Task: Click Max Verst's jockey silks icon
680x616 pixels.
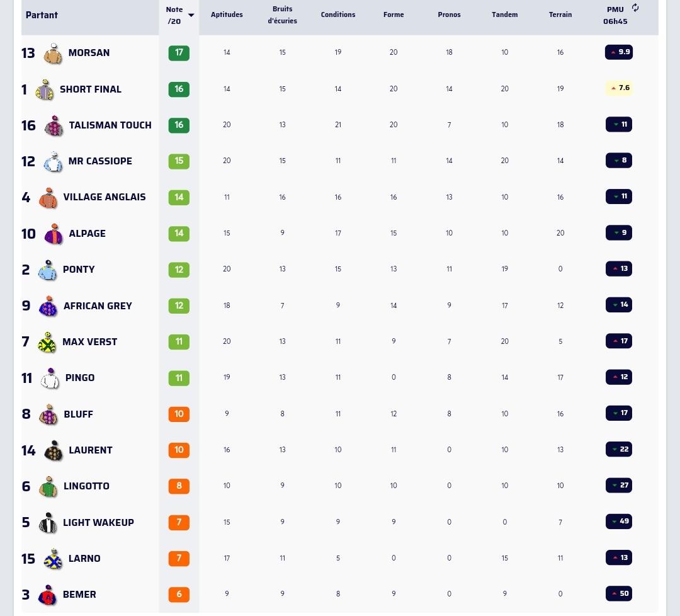Action: coord(47,343)
